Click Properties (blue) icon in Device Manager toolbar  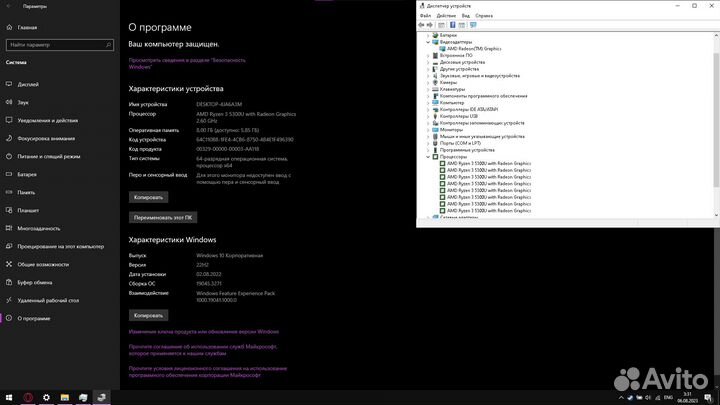[x=452, y=25]
